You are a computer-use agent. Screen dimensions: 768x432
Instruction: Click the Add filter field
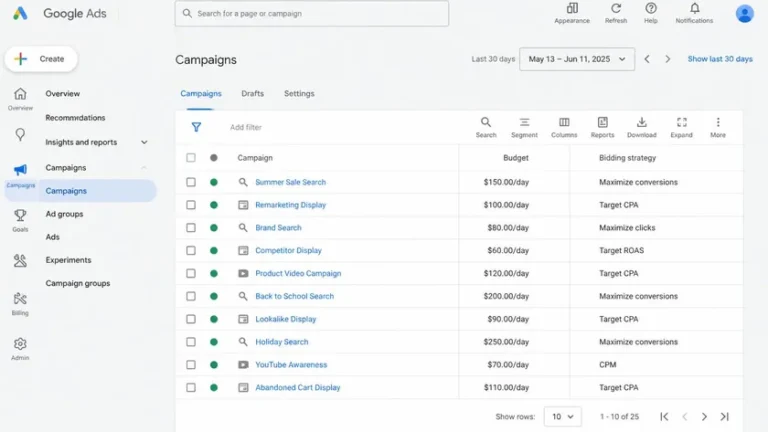245,127
